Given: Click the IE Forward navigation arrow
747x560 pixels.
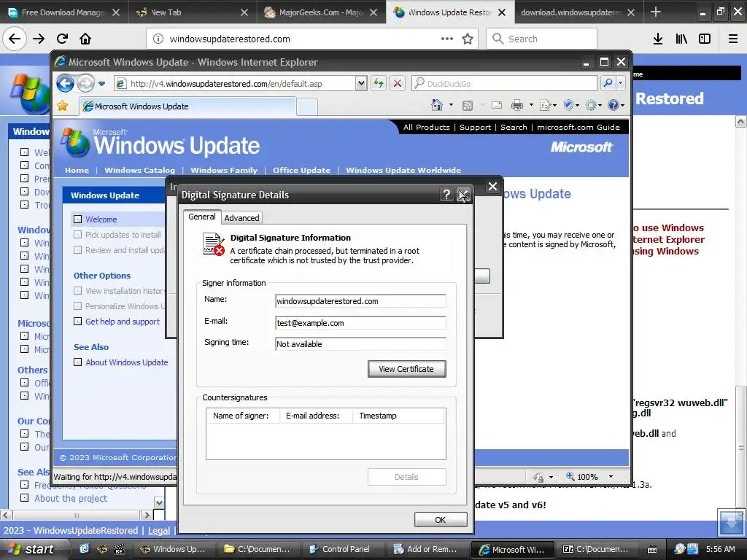Looking at the screenshot, I should click(86, 83).
